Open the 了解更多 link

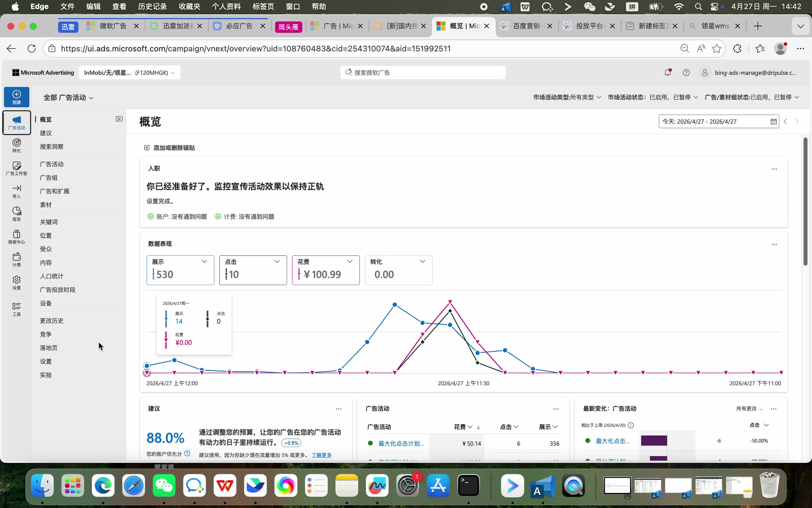click(x=321, y=455)
